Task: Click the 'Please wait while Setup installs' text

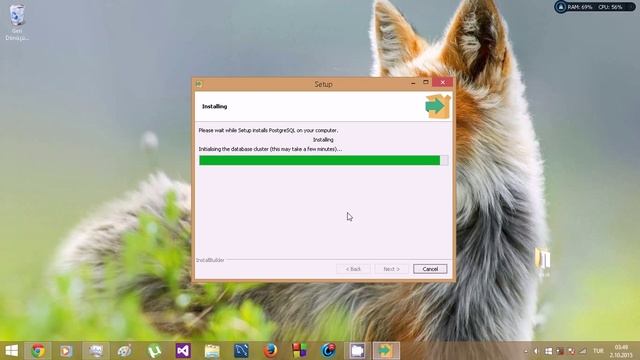Action: [268, 131]
